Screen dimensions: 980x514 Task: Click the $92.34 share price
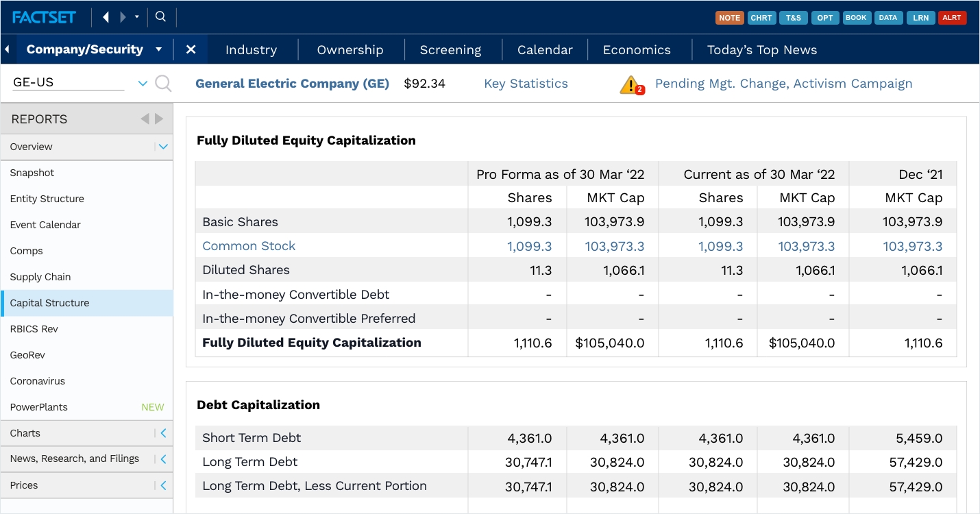[424, 84]
